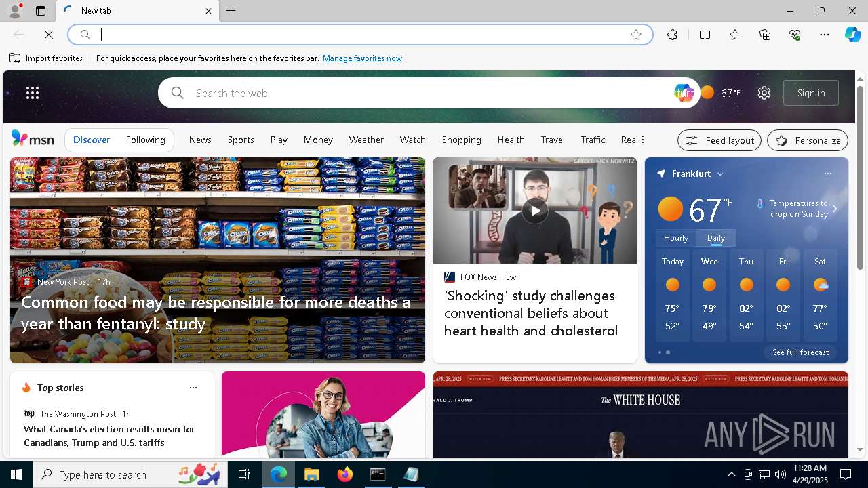Image resolution: width=868 pixels, height=488 pixels.
Task: Open Windows Start menu
Action: coord(16,474)
